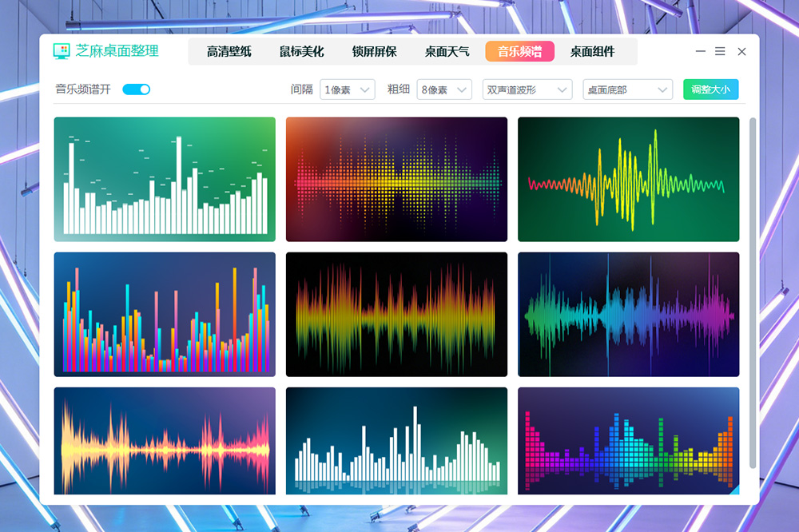Select the white bars with reflection thumbnail
Image resolution: width=799 pixels, height=532 pixels.
[x=396, y=441]
